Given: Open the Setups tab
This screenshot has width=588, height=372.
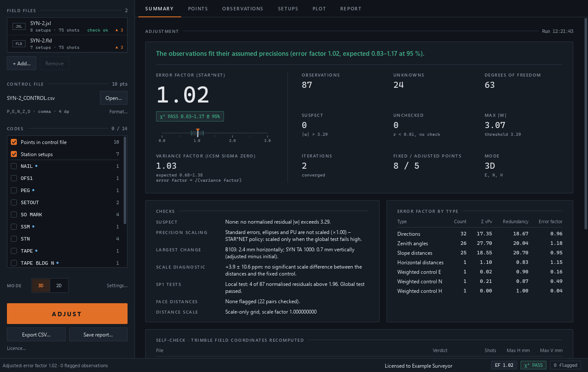Looking at the screenshot, I should coord(288,9).
